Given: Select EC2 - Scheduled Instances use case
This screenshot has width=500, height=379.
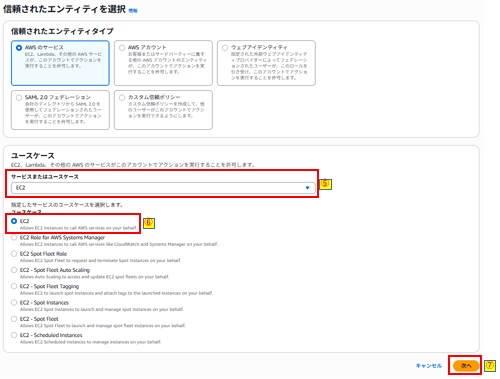Looking at the screenshot, I should point(14,335).
